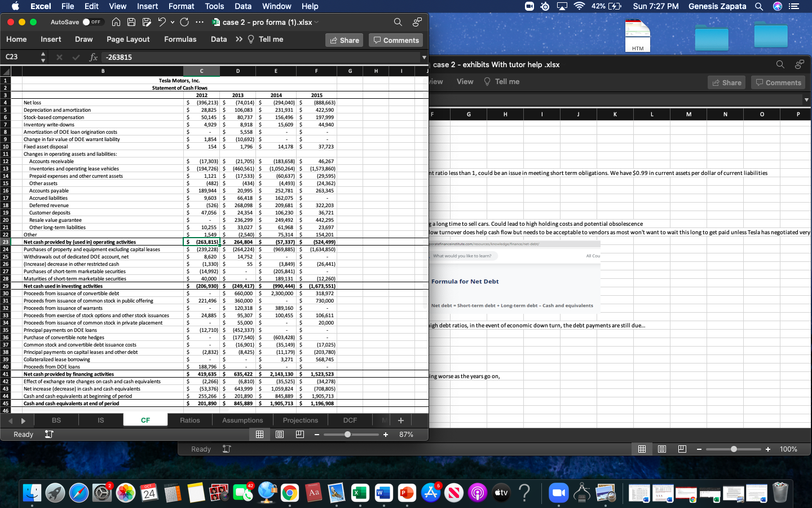
Task: Click the Redo icon
Action: click(184, 21)
